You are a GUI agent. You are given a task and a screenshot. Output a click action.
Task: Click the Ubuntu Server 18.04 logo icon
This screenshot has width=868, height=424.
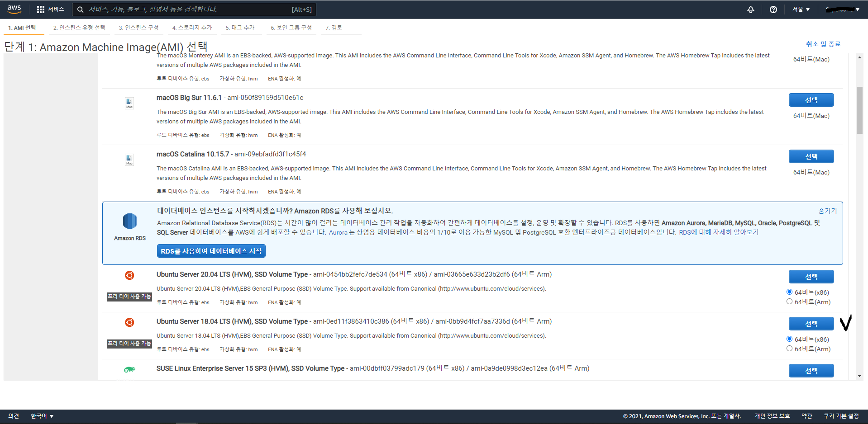coord(129,322)
